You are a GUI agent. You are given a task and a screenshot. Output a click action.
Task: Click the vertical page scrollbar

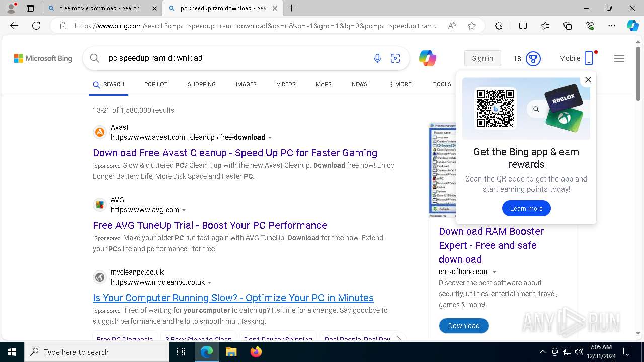638,73
